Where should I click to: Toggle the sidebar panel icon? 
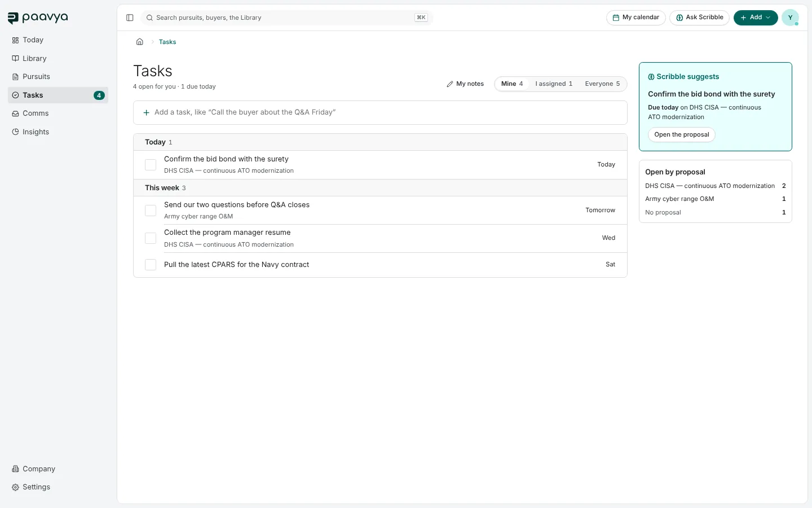(130, 17)
